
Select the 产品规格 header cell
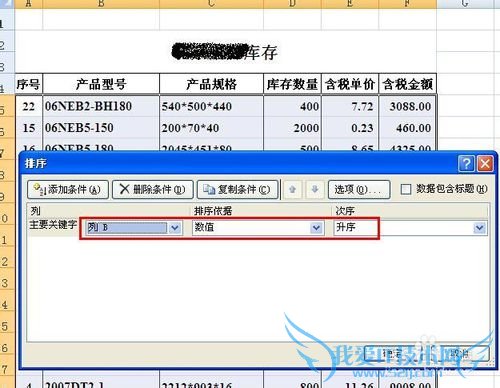(211, 84)
